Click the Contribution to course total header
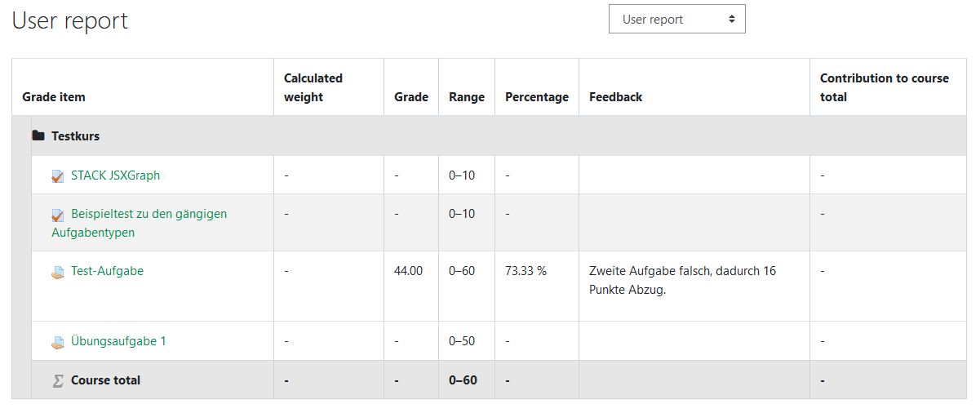 click(885, 87)
